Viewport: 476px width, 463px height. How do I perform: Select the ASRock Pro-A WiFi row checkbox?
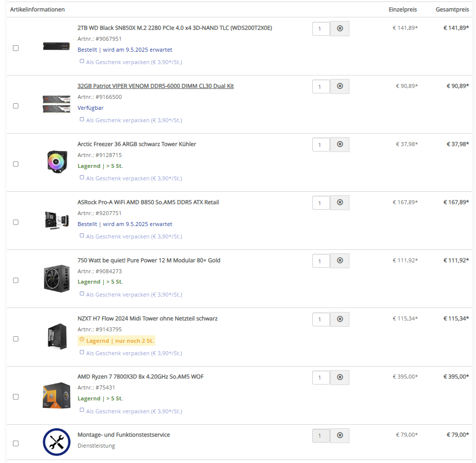[x=16, y=223]
